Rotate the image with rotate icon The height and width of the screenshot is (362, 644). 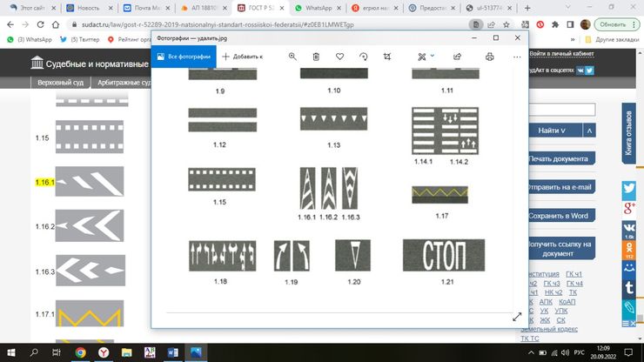[364, 57]
